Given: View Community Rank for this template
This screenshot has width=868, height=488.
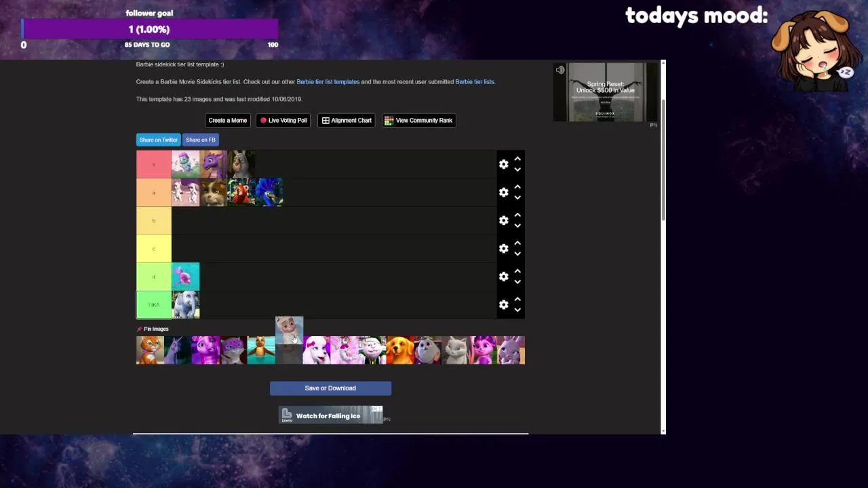Looking at the screenshot, I should pos(418,121).
